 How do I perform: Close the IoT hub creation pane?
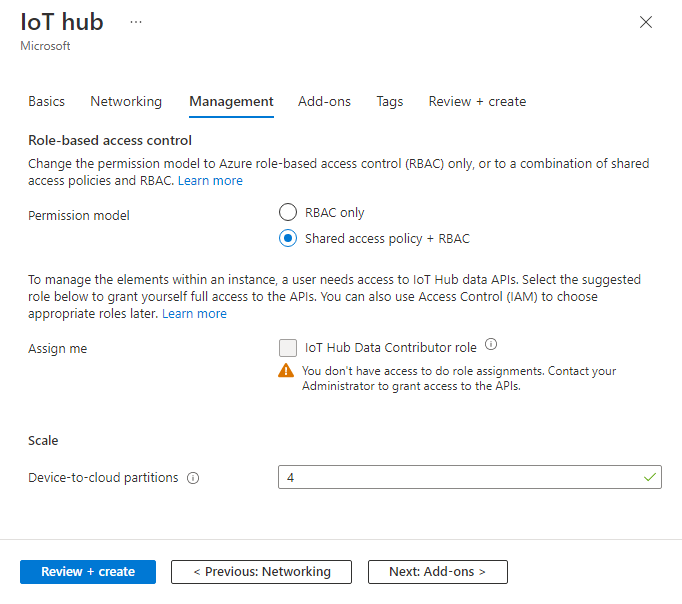point(646,22)
